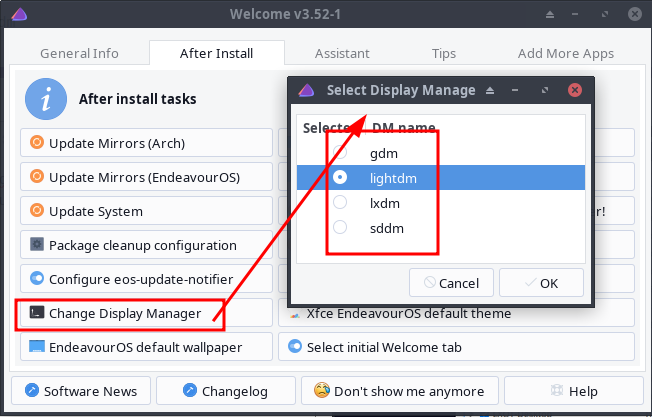Click toggle icon of Configure eos-update-notifier
The width and height of the screenshot is (652, 417).
click(37, 278)
